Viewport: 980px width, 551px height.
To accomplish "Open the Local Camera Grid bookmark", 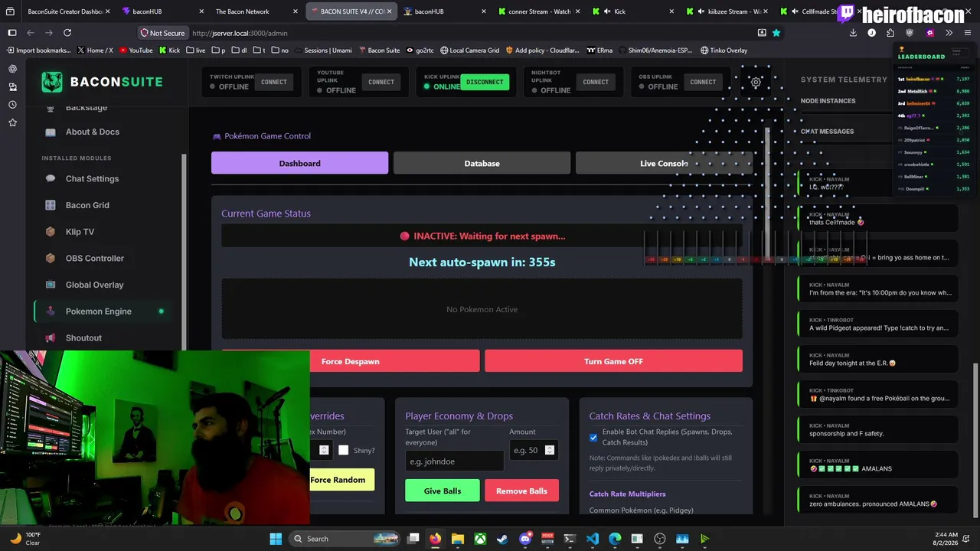I will click(469, 51).
